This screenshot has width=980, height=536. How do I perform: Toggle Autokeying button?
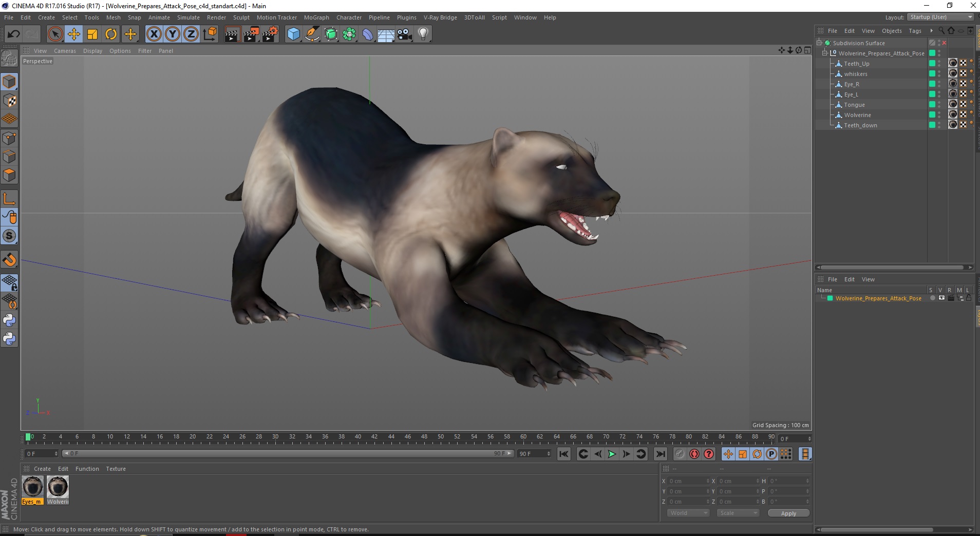pyautogui.click(x=694, y=454)
